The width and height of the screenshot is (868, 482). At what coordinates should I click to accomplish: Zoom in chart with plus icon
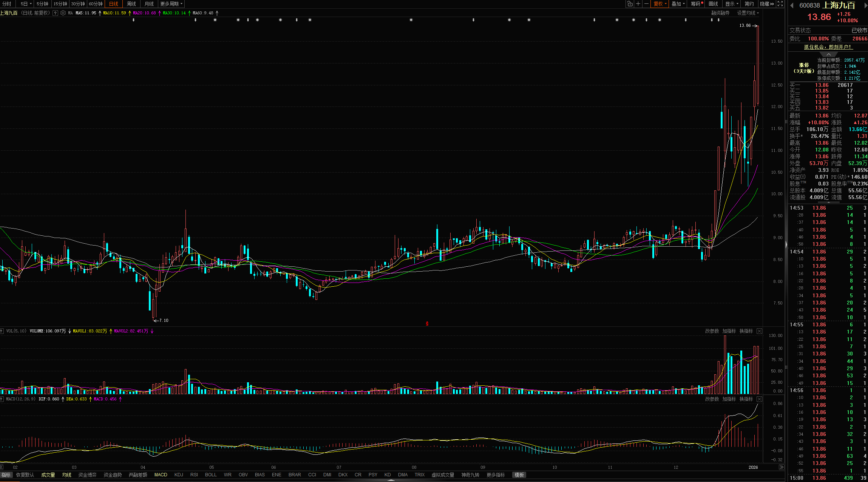click(x=638, y=4)
